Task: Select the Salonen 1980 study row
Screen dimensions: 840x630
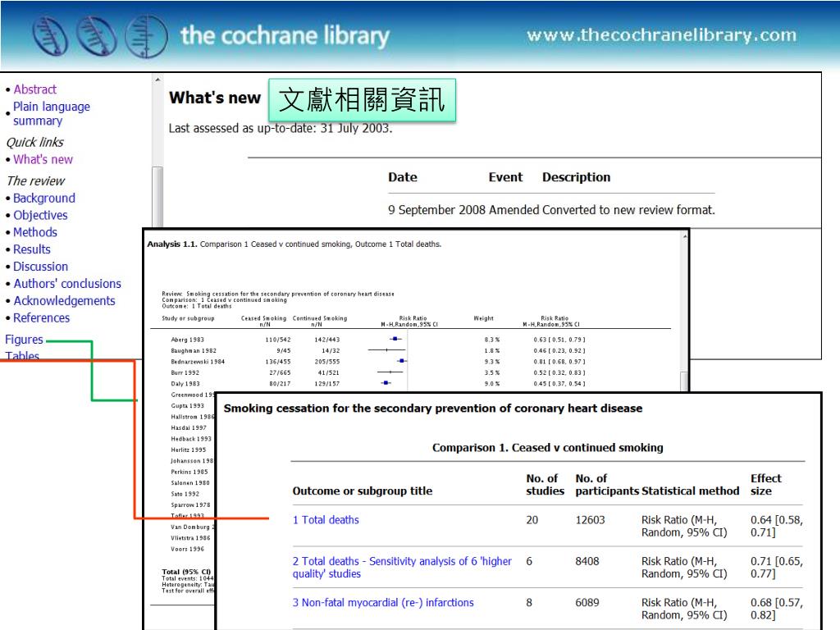Action: (190, 483)
